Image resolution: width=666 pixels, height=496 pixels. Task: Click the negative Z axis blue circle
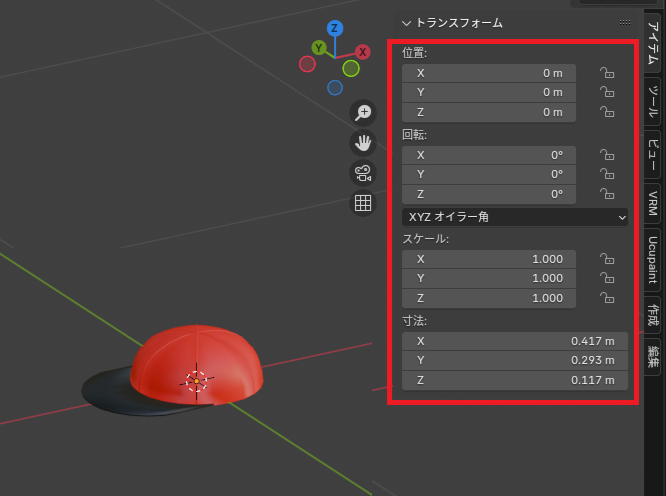coord(335,88)
